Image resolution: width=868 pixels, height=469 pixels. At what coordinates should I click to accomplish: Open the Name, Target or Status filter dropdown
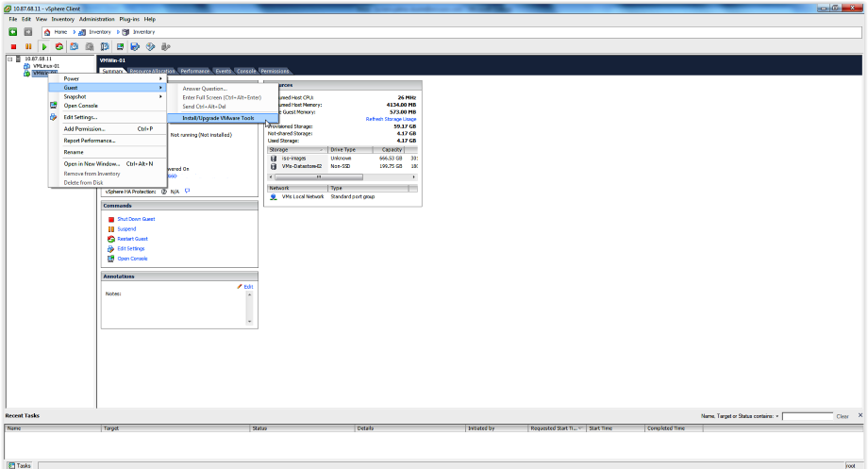[x=776, y=416]
